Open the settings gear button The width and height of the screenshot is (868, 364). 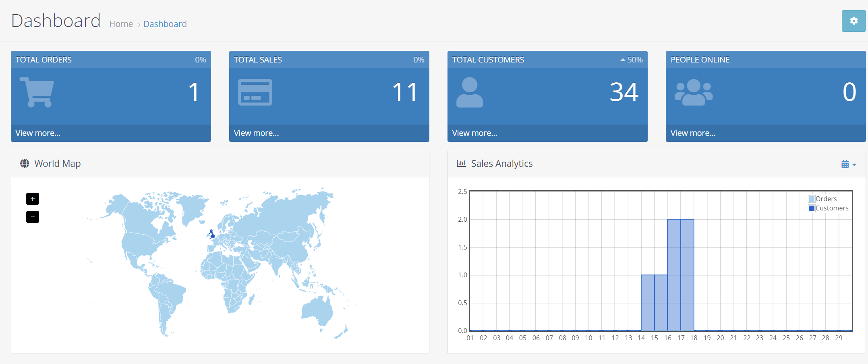(x=853, y=21)
